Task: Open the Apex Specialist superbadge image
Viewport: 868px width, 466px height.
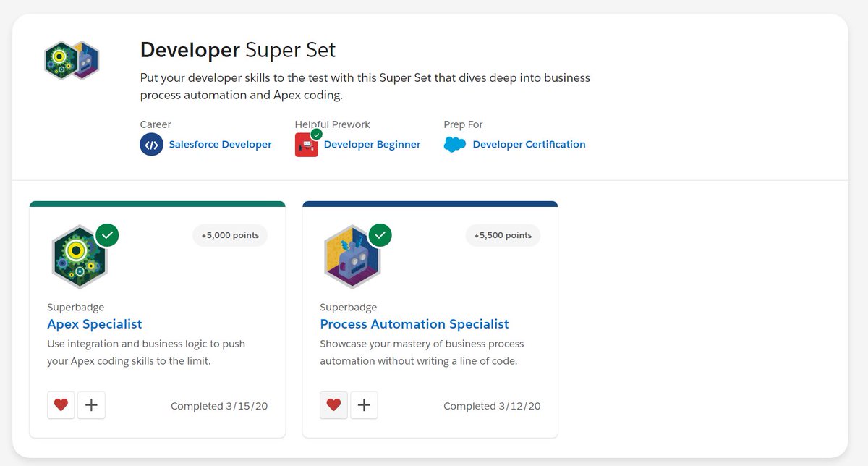Action: (80, 257)
